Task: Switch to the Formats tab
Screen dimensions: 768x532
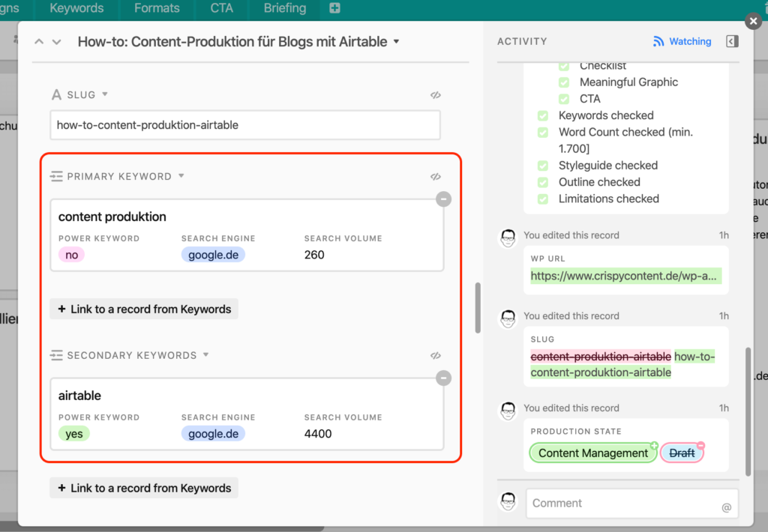Action: click(157, 7)
